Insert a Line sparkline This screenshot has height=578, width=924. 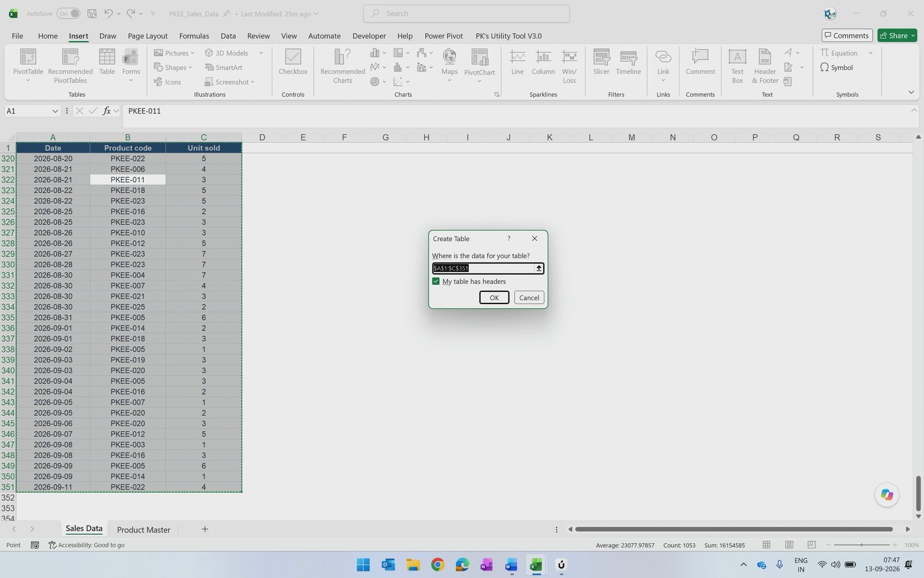click(x=517, y=62)
